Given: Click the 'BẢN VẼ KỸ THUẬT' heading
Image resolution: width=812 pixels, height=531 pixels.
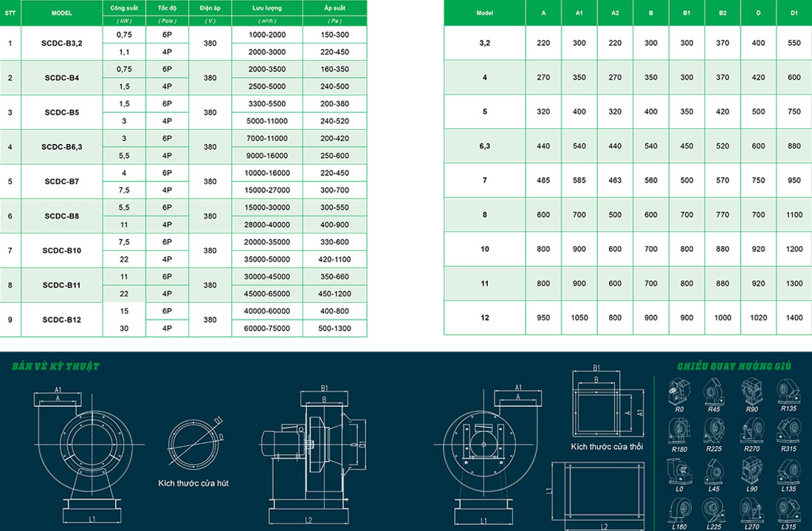Looking at the screenshot, I should tap(55, 366).
